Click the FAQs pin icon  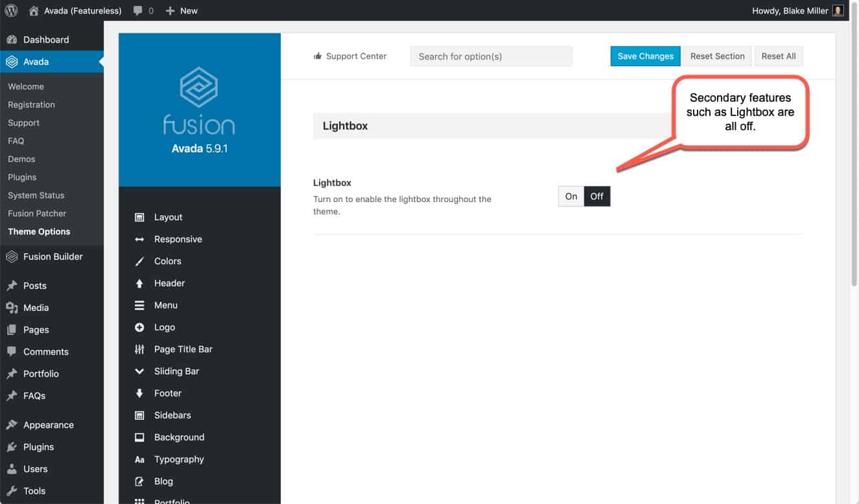(x=12, y=396)
